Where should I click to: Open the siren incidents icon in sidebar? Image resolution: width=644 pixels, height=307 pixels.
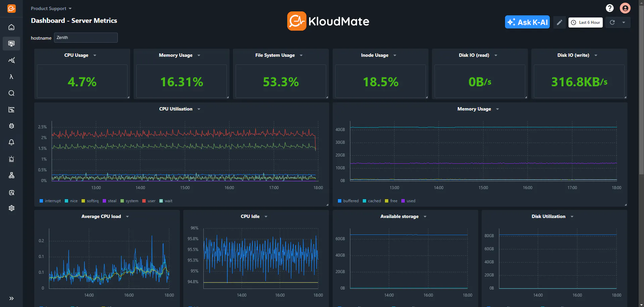(x=11, y=159)
